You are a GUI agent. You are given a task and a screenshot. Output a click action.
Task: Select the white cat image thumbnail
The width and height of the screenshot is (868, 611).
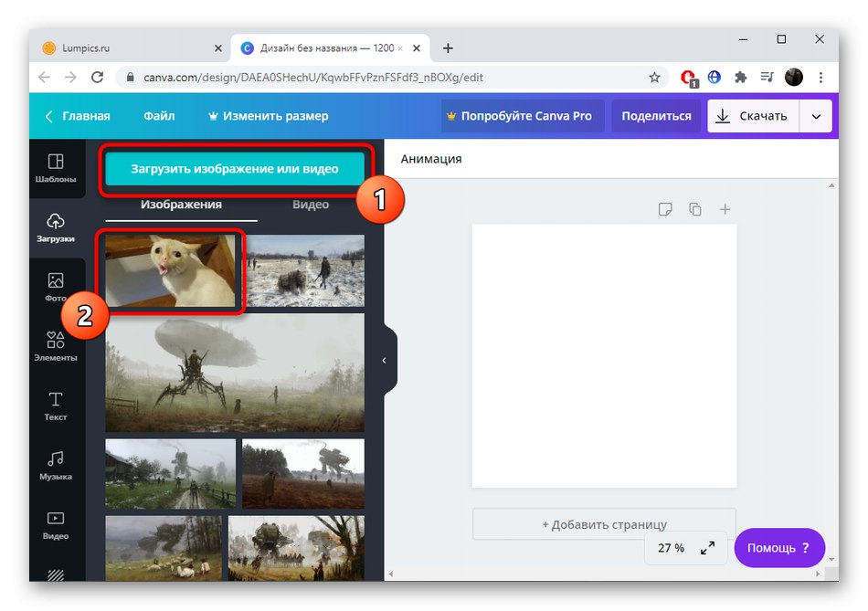click(x=170, y=271)
